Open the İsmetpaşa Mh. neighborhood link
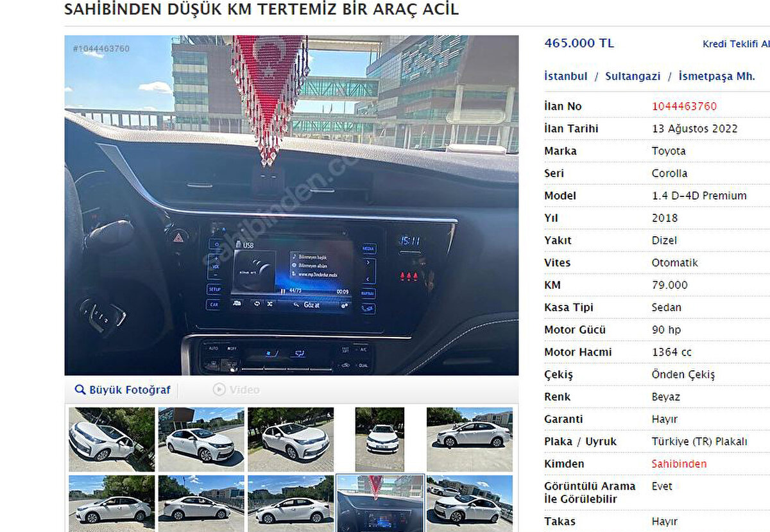This screenshot has width=770, height=532. coord(717,76)
